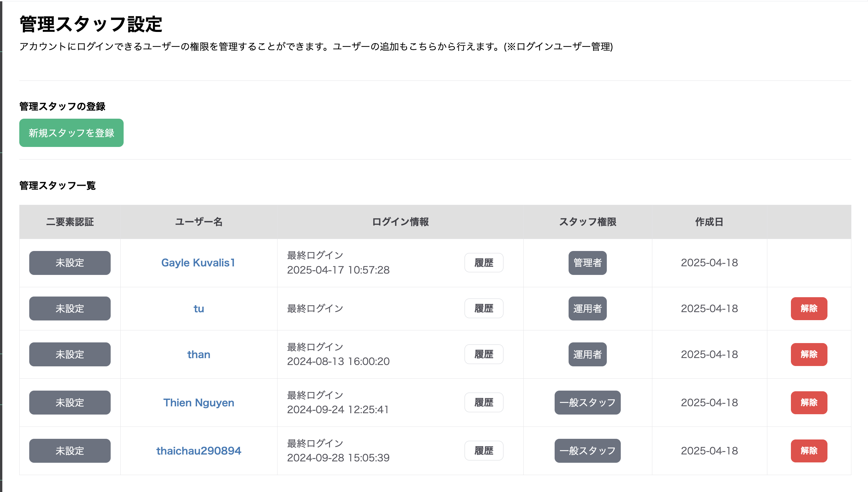
Task: Open 未設定 two-factor button for Thien Nguyen
Action: (70, 403)
